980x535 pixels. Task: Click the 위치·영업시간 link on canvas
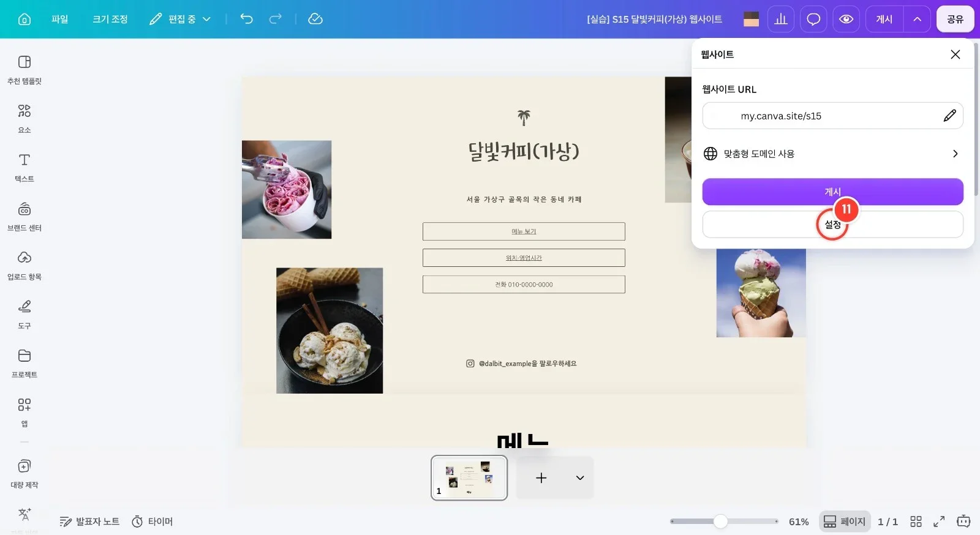tap(524, 258)
